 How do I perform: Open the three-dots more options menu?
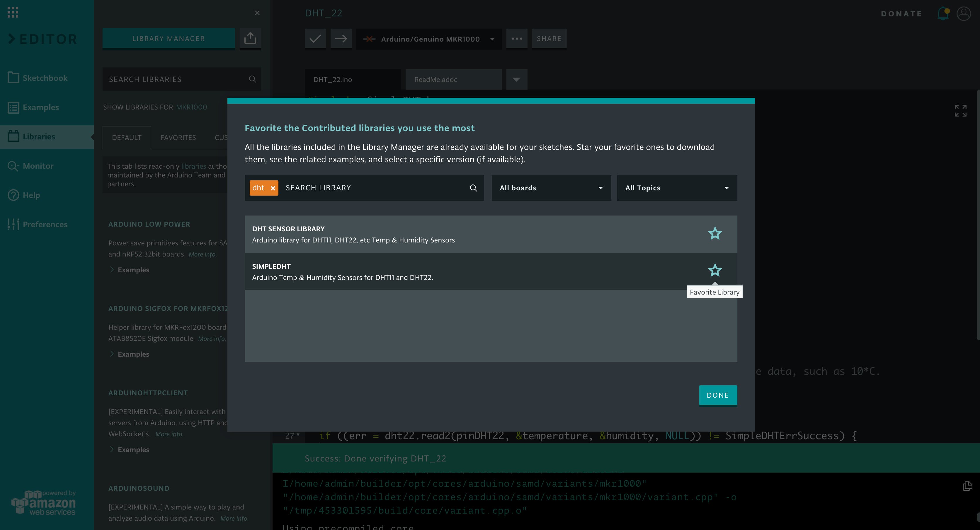(517, 38)
